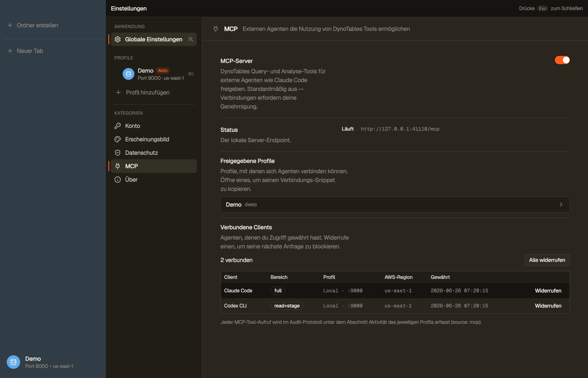Click the 2 verbunden count text
Image resolution: width=588 pixels, height=378 pixels.
pyautogui.click(x=236, y=260)
